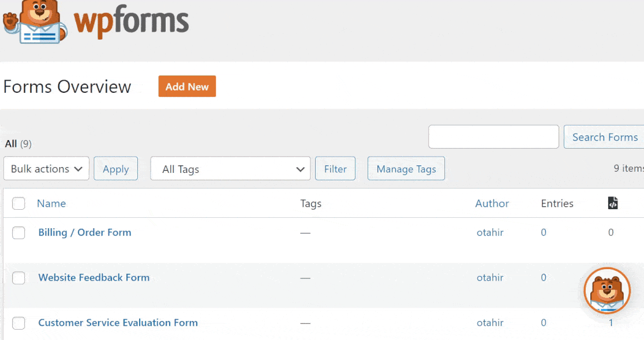Sort forms by Author column header

pyautogui.click(x=492, y=203)
